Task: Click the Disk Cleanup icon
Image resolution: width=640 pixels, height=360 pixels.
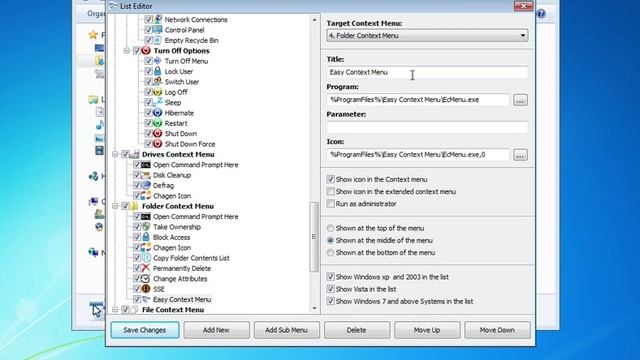Action: pos(146,175)
